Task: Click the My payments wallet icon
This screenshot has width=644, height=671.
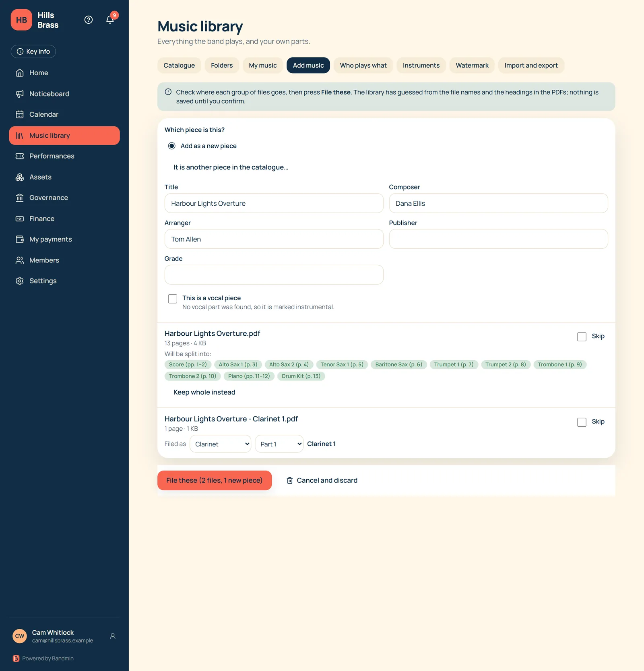Action: [x=20, y=239]
